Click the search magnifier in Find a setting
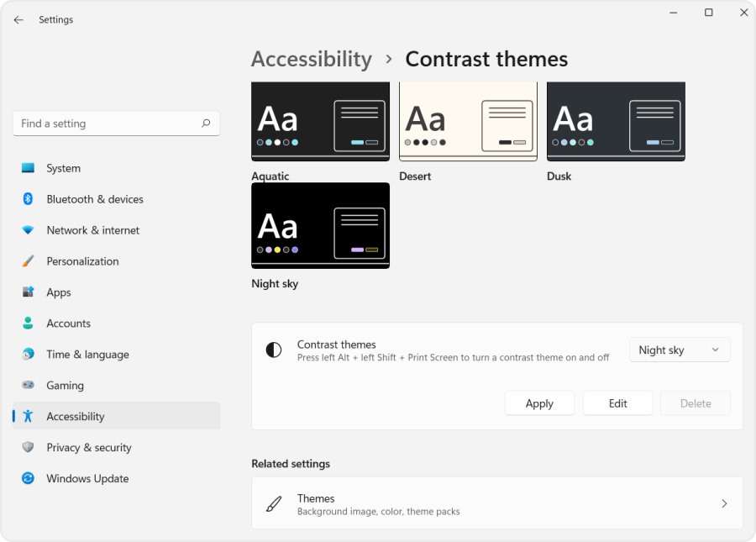This screenshot has width=756, height=542. tap(206, 123)
